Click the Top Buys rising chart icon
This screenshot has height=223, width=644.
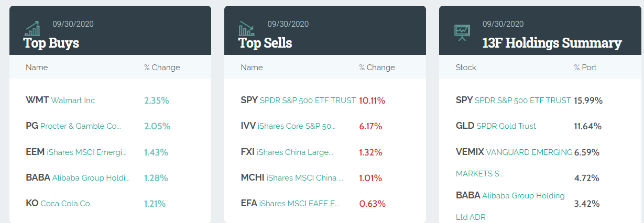(32, 28)
